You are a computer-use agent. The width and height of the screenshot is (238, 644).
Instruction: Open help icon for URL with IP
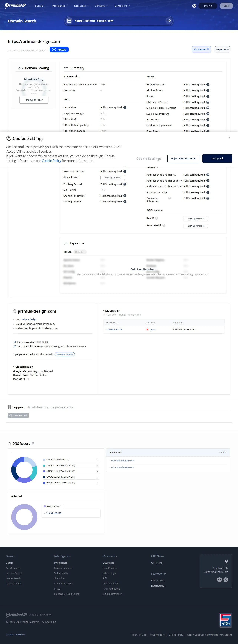(125, 107)
